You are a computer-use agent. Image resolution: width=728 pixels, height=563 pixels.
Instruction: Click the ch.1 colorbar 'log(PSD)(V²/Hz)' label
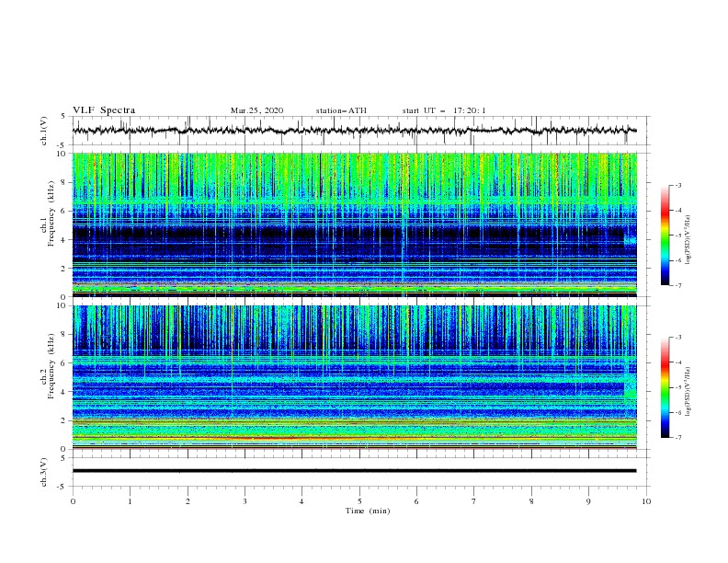point(688,240)
